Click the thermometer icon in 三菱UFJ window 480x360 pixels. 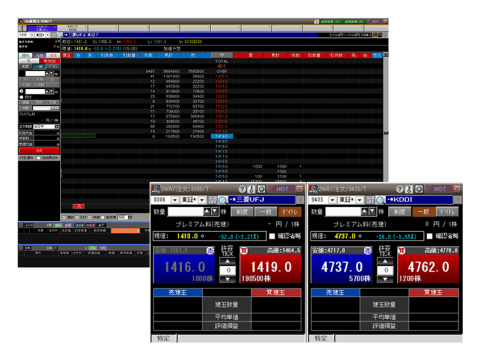click(251, 189)
